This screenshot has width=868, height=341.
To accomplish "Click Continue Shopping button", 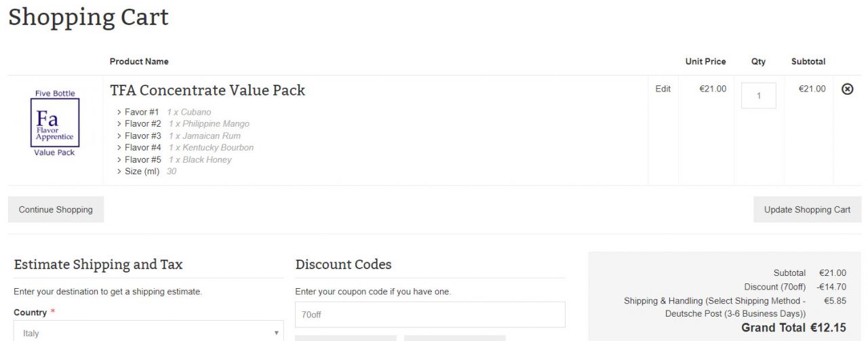I will click(56, 209).
